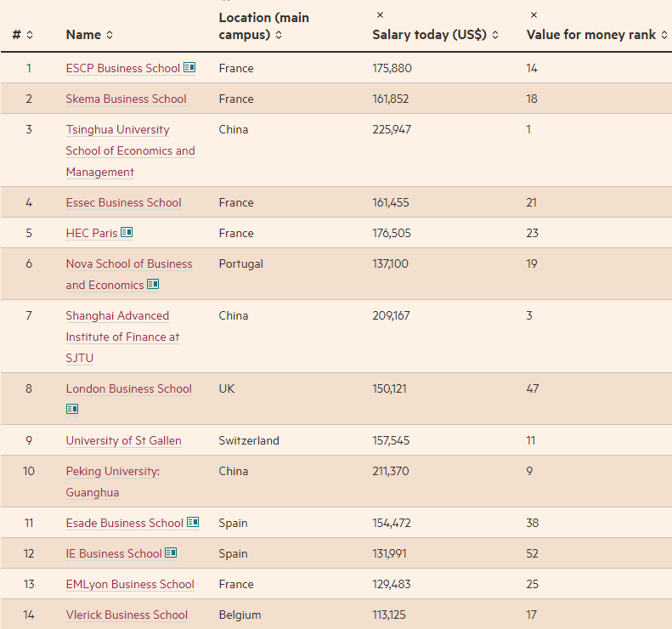Viewport: 672px width, 629px height.
Task: Select salary value 157,545
Action: coord(391,440)
